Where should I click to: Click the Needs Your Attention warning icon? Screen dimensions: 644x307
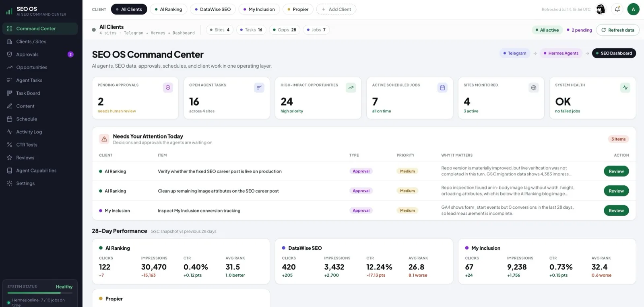pos(104,139)
